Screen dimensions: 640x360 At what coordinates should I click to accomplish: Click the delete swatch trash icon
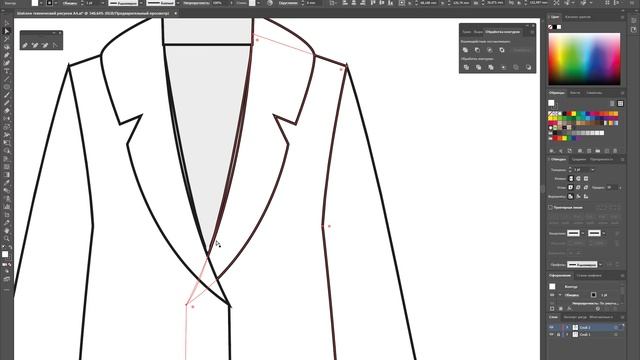[x=615, y=151]
